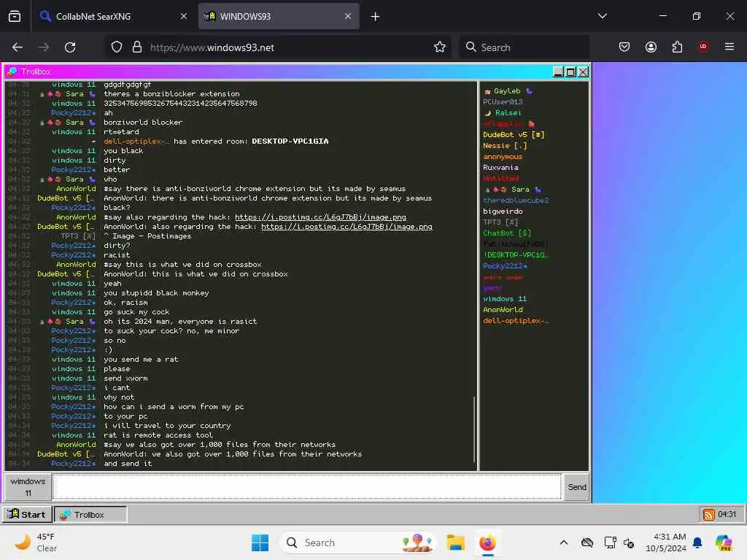Open File Explorer from taskbar
The height and width of the screenshot is (560, 747).
[455, 542]
